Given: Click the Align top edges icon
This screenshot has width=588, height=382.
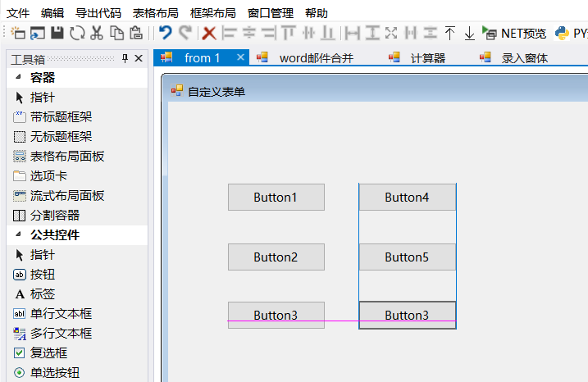Looking at the screenshot, I should pyautogui.click(x=289, y=33).
